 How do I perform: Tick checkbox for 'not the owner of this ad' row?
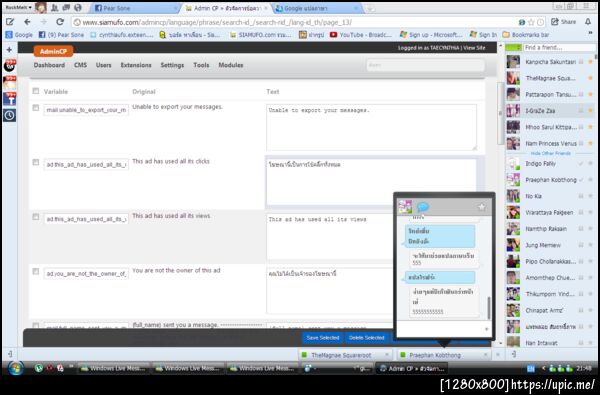click(x=36, y=271)
